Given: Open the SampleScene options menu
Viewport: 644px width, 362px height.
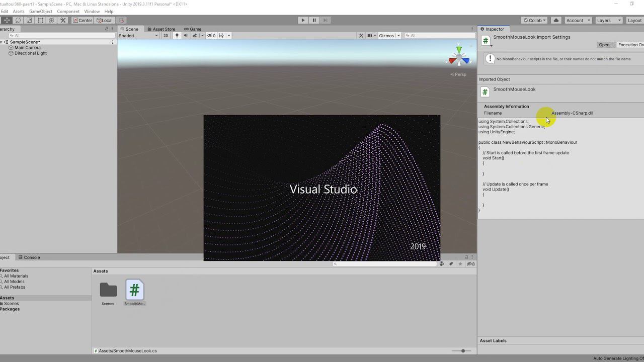Looking at the screenshot, I should pos(113,42).
